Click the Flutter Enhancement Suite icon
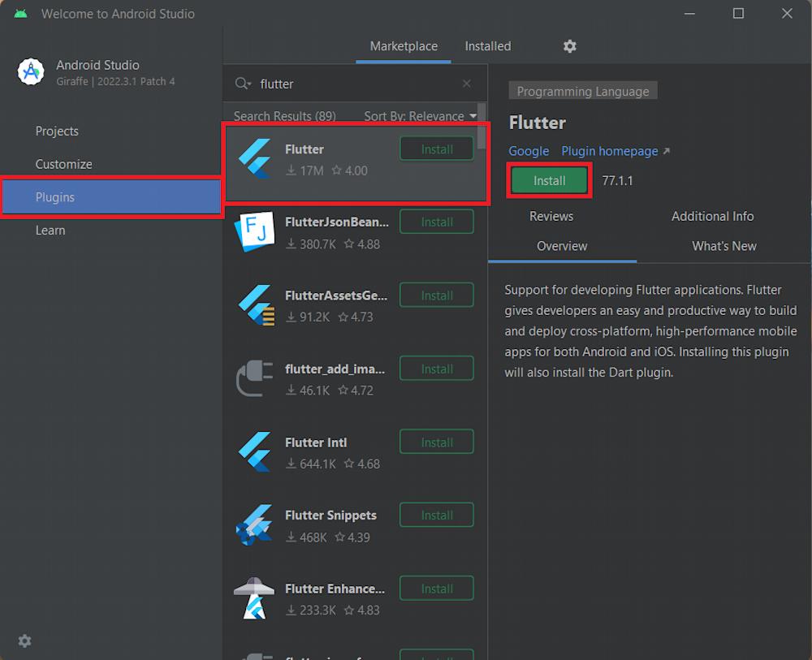Image resolution: width=812 pixels, height=660 pixels. pos(253,598)
